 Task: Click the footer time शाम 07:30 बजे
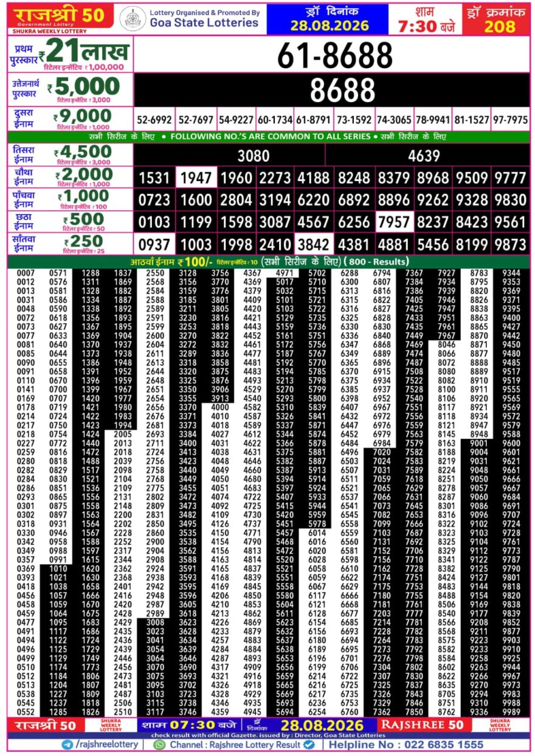click(x=188, y=725)
